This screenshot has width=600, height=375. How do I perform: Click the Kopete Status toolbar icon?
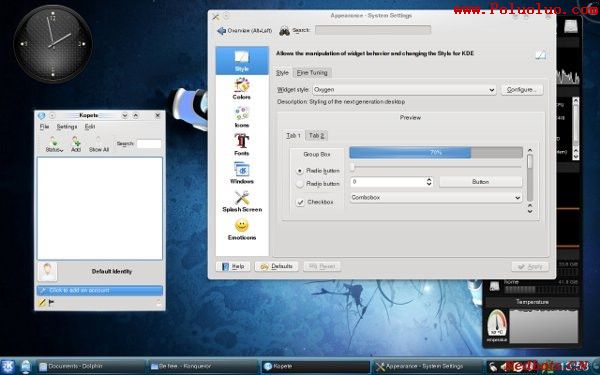click(x=54, y=144)
